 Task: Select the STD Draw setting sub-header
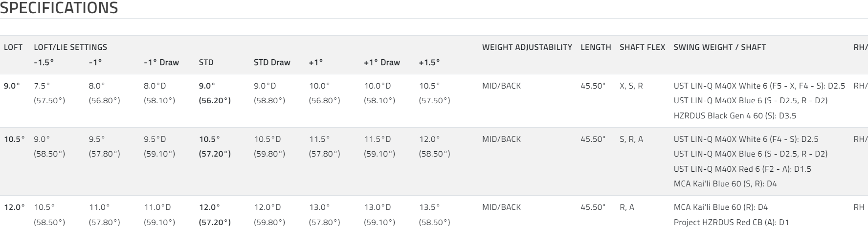272,63
